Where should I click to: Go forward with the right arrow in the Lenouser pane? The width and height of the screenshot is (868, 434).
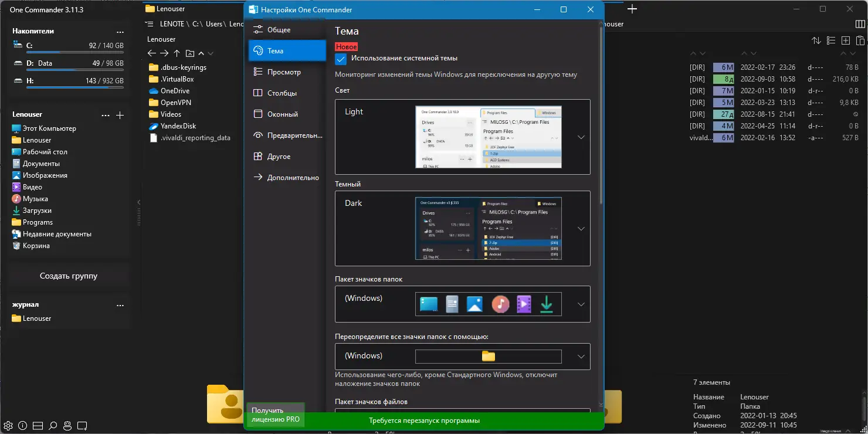click(x=164, y=53)
